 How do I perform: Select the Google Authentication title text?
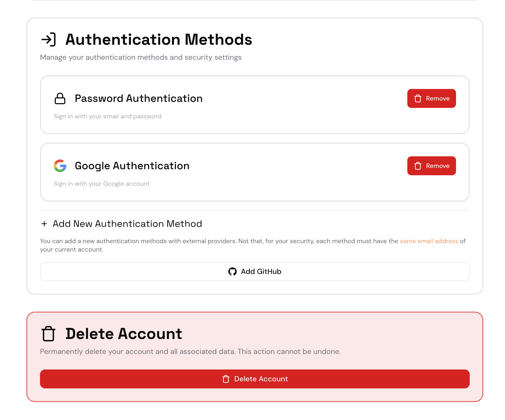click(x=132, y=166)
